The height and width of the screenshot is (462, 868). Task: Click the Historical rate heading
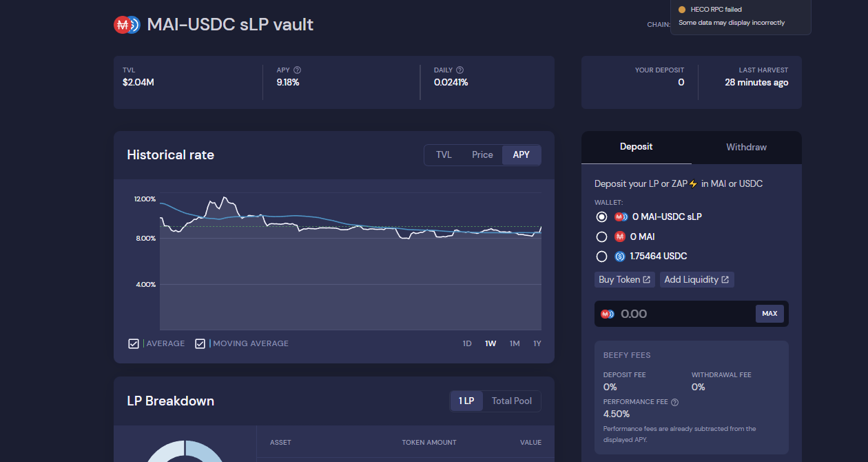click(171, 155)
